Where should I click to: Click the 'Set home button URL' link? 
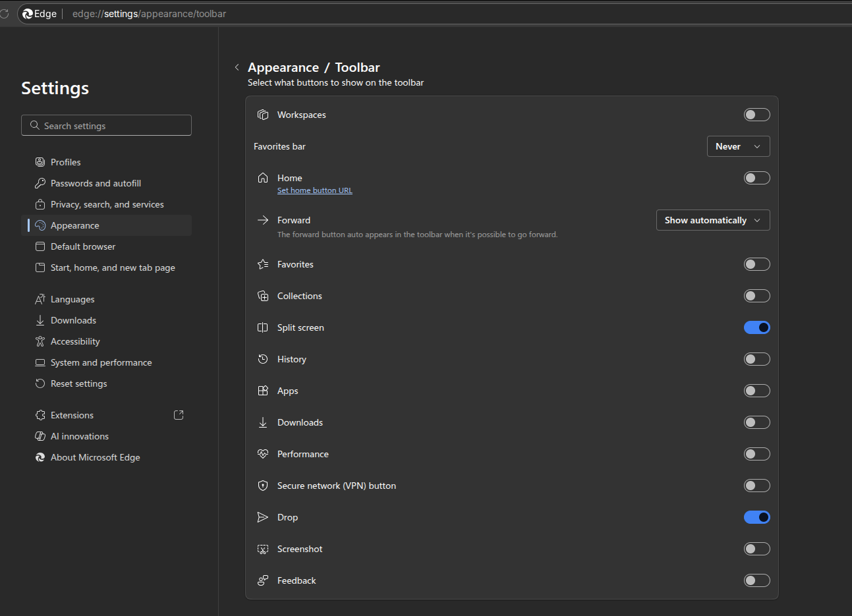tap(314, 190)
